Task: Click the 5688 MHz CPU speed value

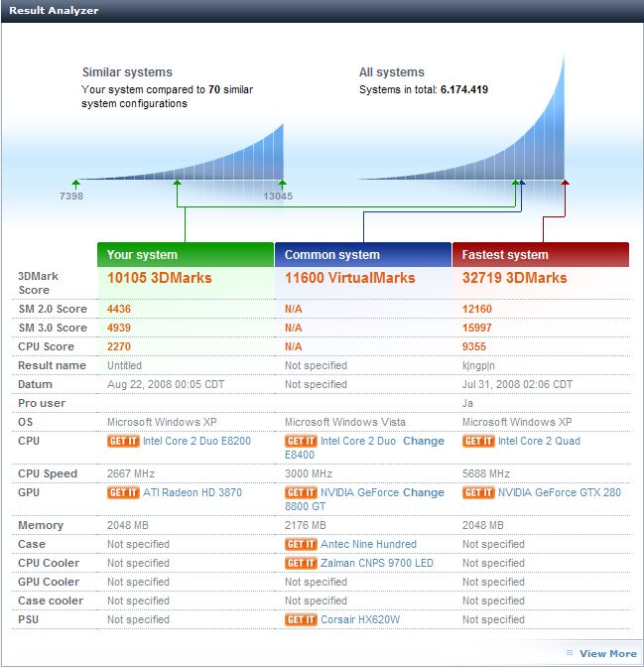Action: [x=486, y=473]
